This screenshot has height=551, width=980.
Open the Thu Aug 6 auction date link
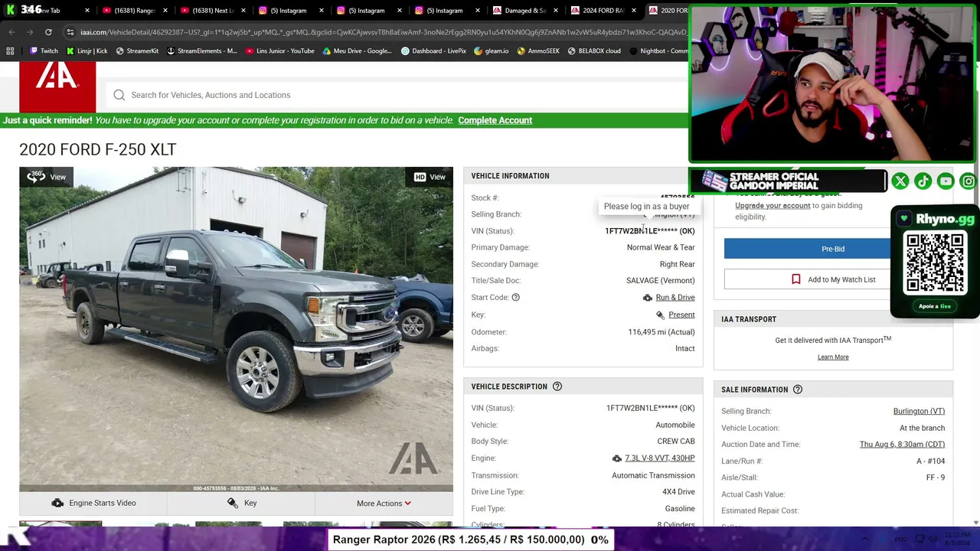pyautogui.click(x=902, y=445)
